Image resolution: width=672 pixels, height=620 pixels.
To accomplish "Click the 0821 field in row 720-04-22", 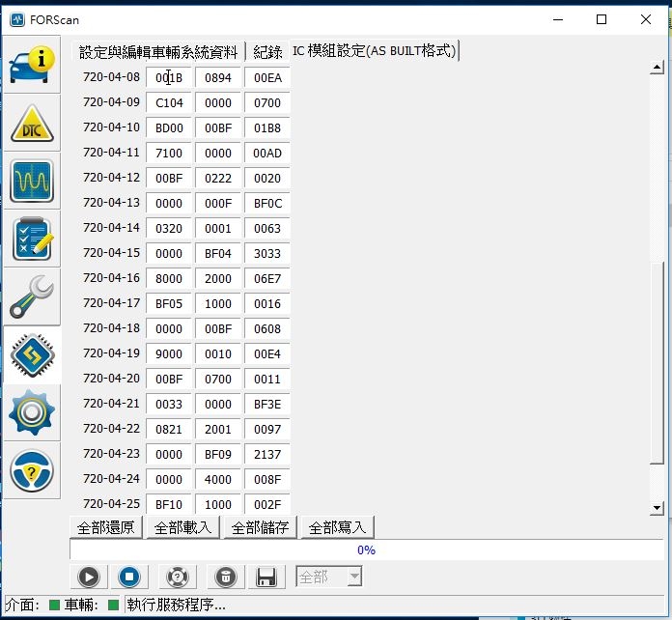I will pyautogui.click(x=169, y=429).
